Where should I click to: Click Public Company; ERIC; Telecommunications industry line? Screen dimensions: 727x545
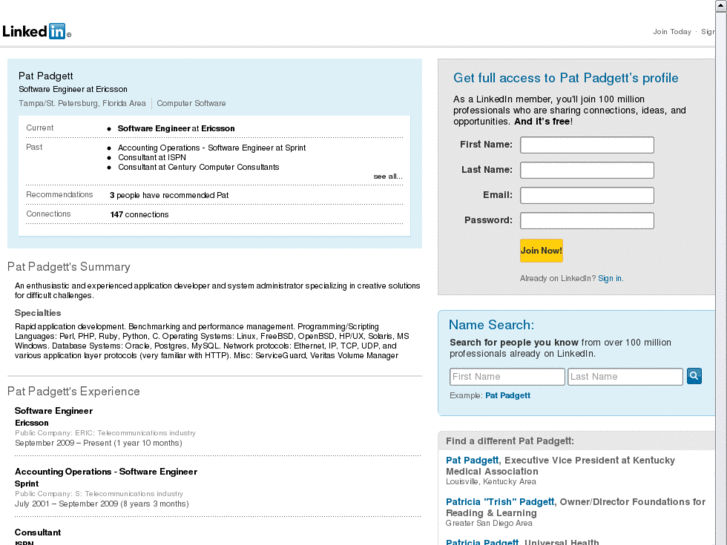click(105, 433)
